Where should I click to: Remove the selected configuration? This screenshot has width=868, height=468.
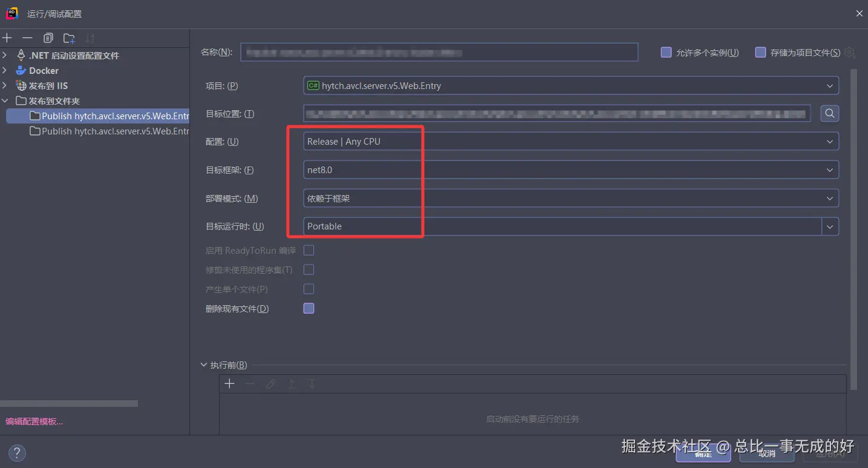(27, 38)
